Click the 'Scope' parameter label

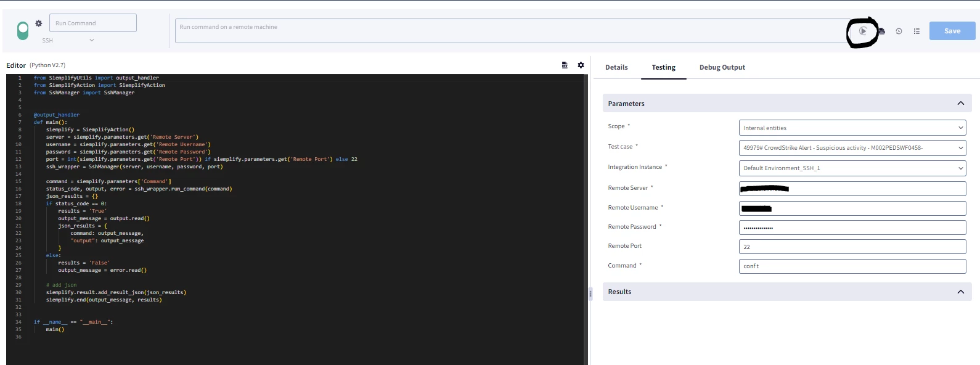pos(616,126)
